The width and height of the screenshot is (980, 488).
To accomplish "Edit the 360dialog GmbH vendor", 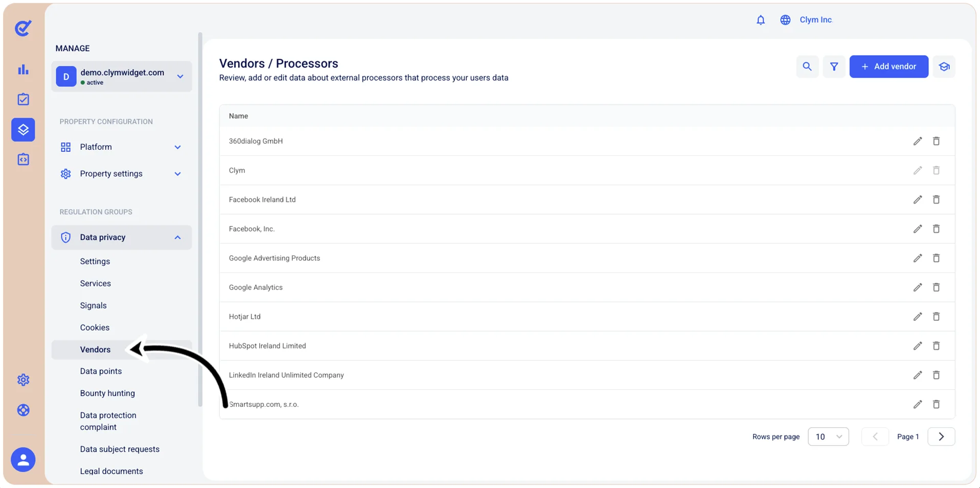I will point(918,141).
